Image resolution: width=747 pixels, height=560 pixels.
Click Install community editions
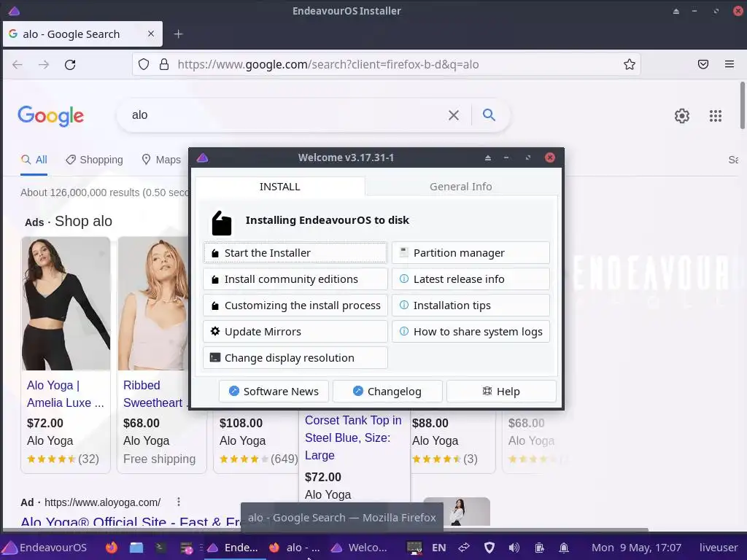[x=295, y=279]
